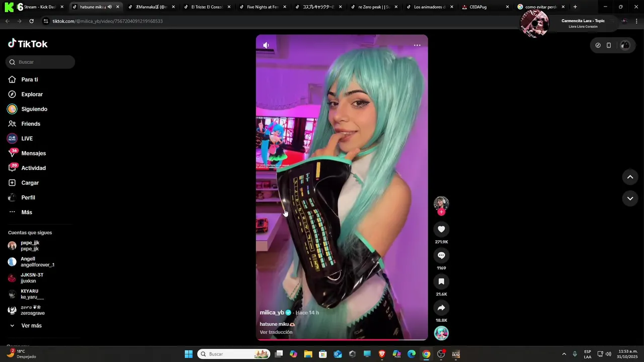
Task: Open File Explorer from taskbar
Action: (x=308, y=354)
